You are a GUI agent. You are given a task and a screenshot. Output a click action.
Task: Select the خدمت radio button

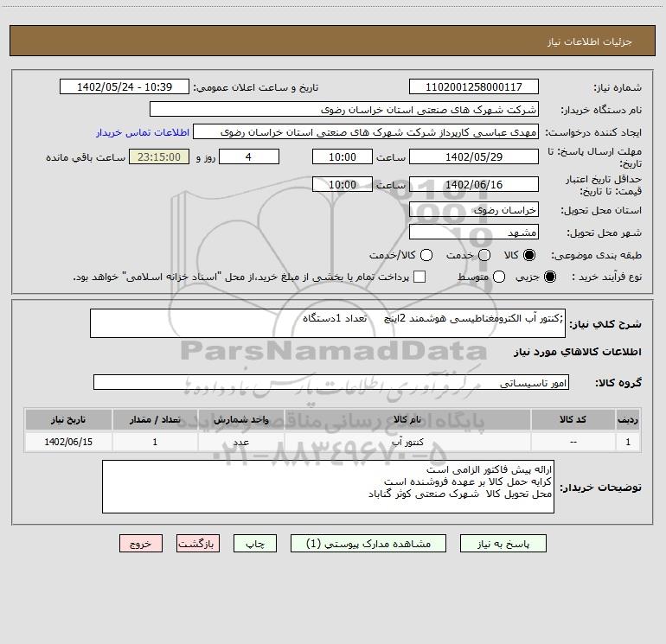tap(484, 255)
